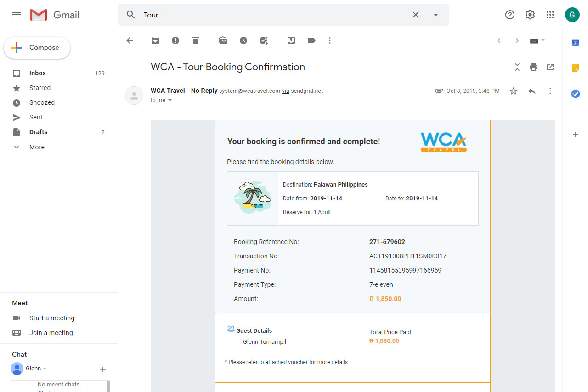
Task: Go to the older email arrow
Action: pos(517,40)
